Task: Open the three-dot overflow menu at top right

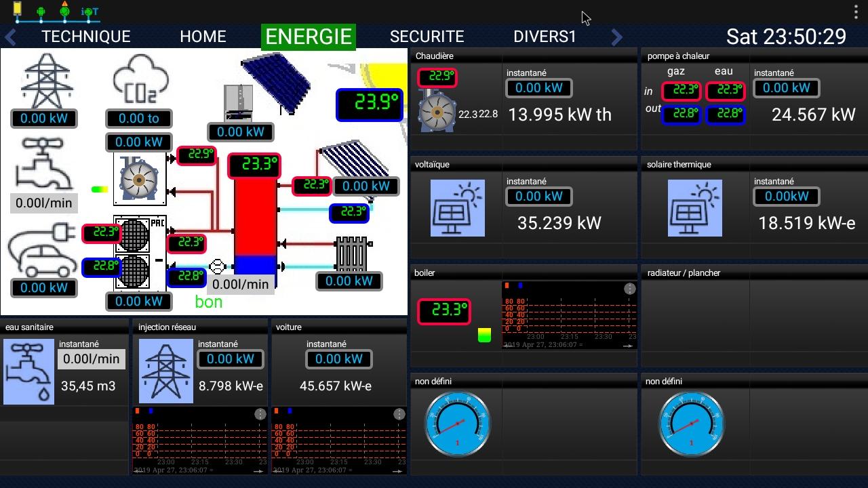Action: click(856, 12)
